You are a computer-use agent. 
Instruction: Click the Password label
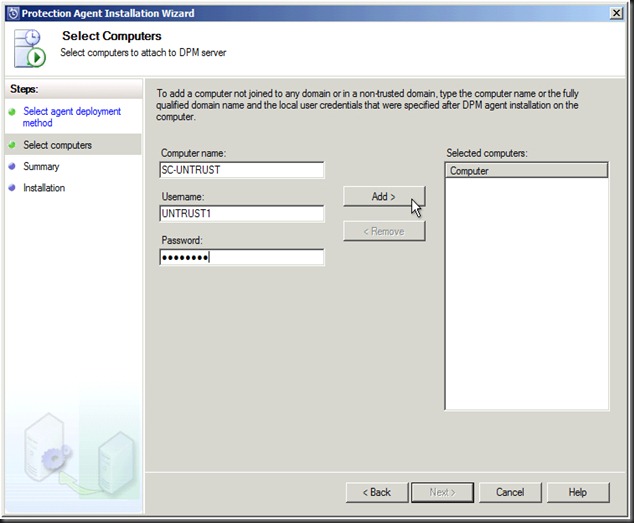coord(182,240)
